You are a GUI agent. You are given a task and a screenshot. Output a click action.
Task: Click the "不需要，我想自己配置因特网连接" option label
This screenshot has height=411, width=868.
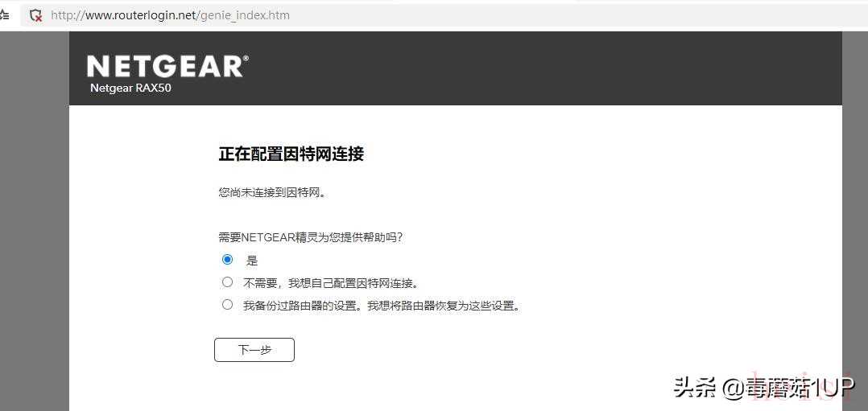coord(331,283)
